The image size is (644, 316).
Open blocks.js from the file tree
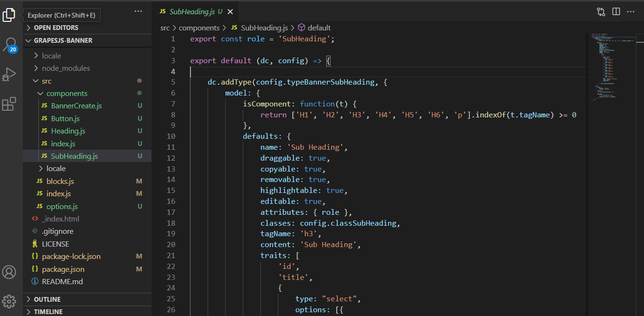60,181
